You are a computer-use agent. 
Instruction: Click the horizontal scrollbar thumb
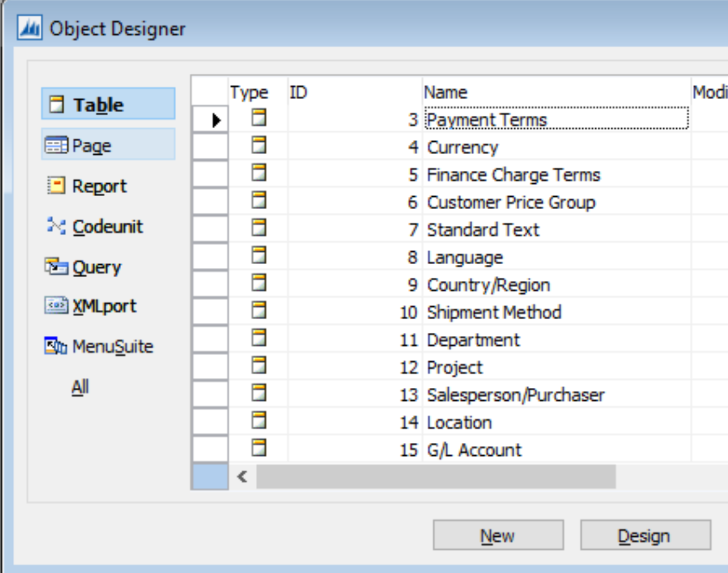(x=435, y=477)
